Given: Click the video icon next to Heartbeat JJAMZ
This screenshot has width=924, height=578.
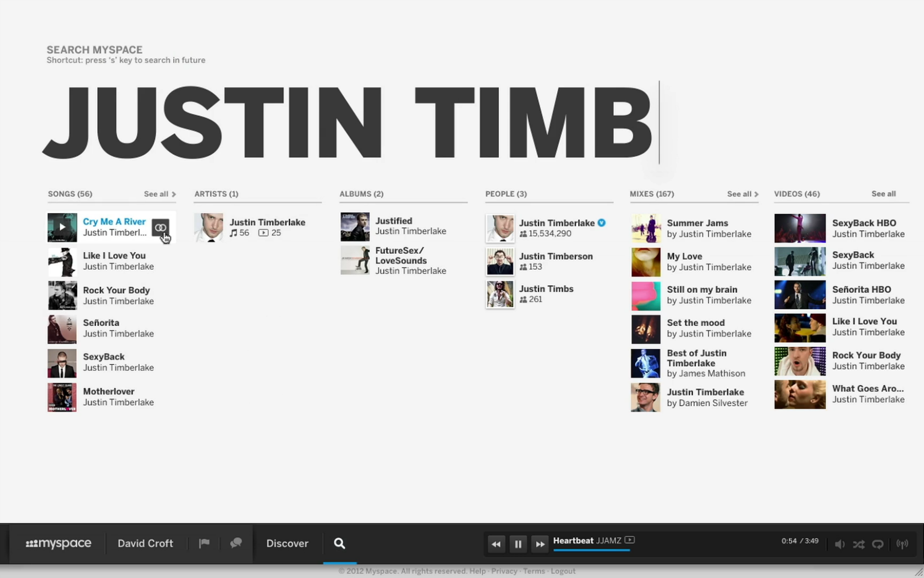Looking at the screenshot, I should pos(630,540).
